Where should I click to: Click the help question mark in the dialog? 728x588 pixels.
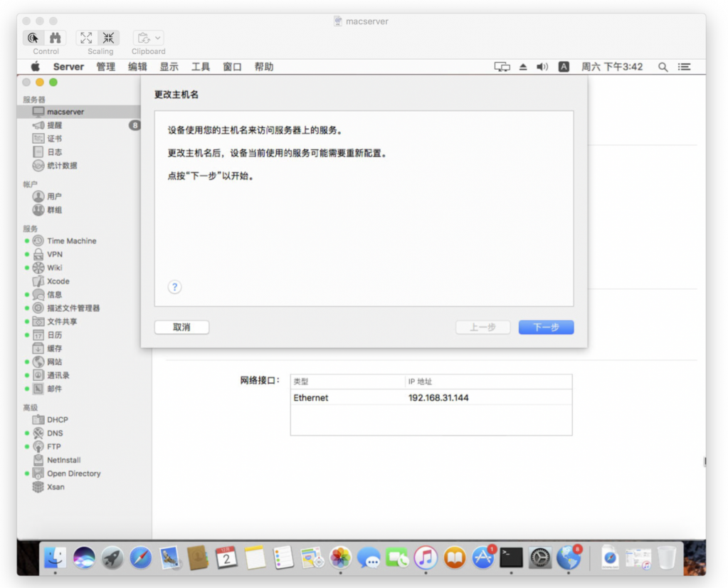(x=174, y=287)
